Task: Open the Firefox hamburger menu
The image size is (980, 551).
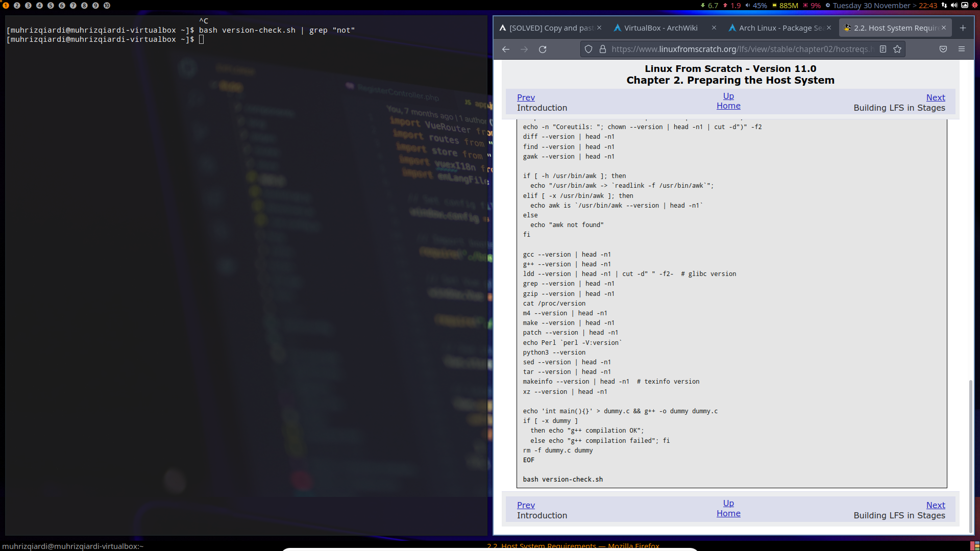Action: point(962,49)
